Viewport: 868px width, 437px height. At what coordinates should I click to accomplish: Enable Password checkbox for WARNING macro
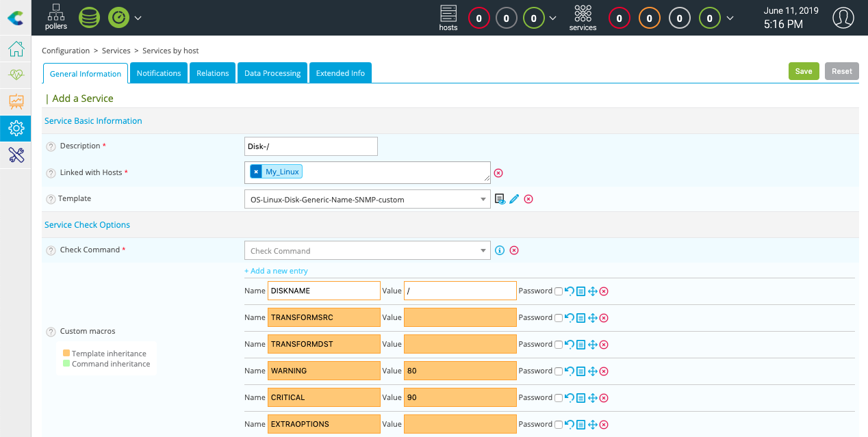(559, 371)
